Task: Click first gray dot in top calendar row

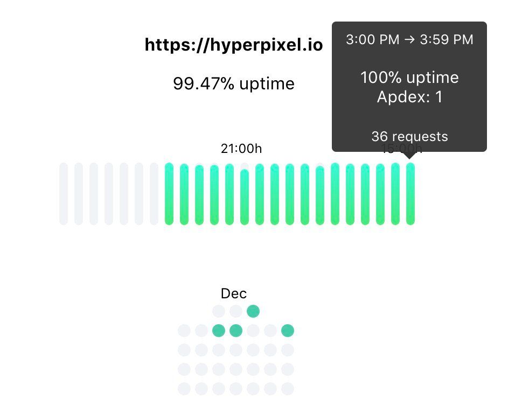Action: (x=219, y=311)
